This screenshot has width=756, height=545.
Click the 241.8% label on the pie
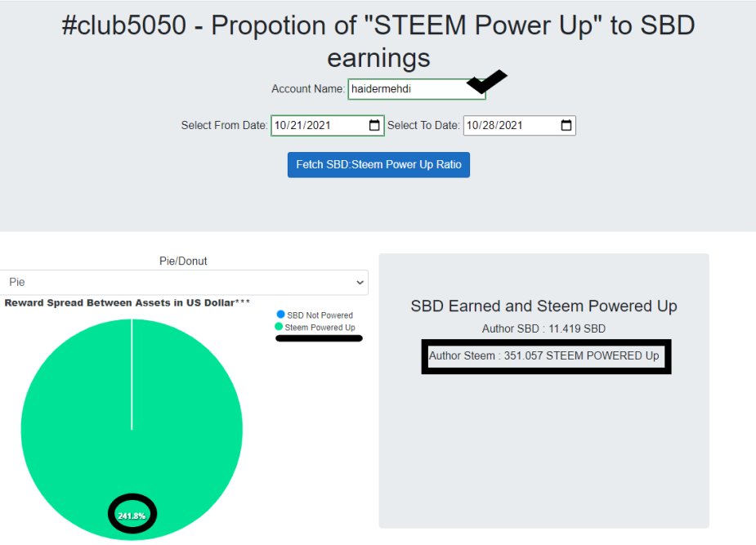(x=132, y=516)
